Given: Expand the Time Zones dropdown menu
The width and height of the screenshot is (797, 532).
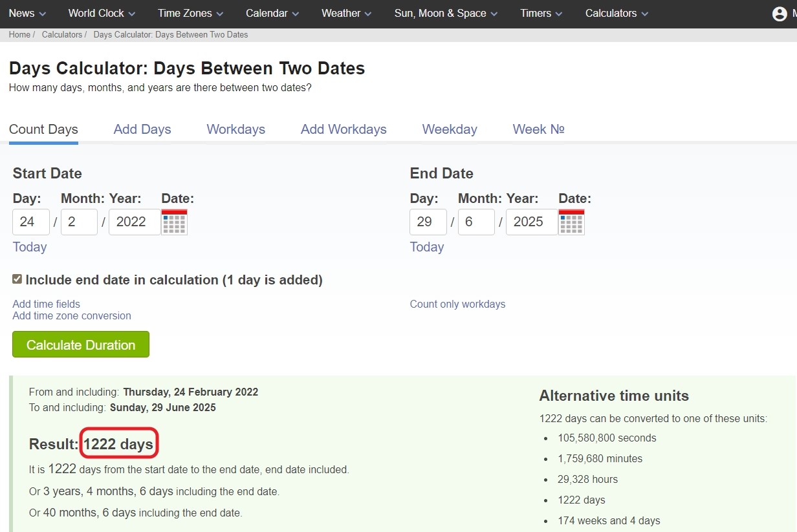Looking at the screenshot, I should click(190, 13).
